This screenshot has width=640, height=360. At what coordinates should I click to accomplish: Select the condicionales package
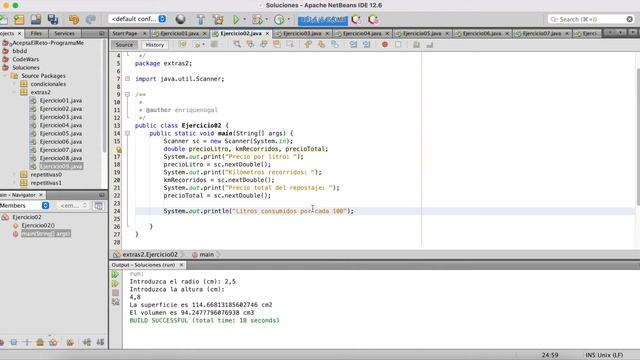click(x=48, y=84)
